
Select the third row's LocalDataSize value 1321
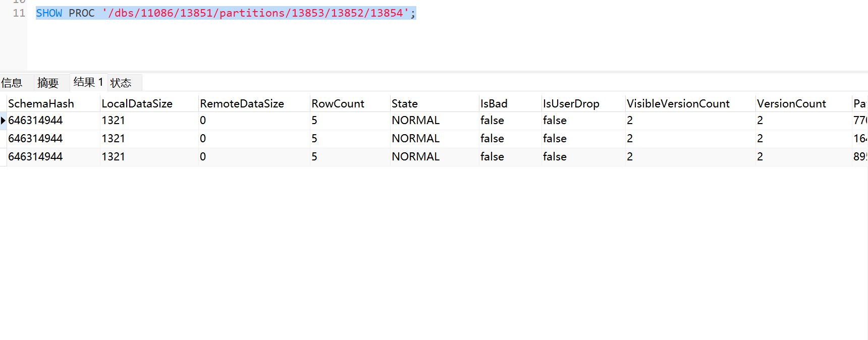point(114,157)
